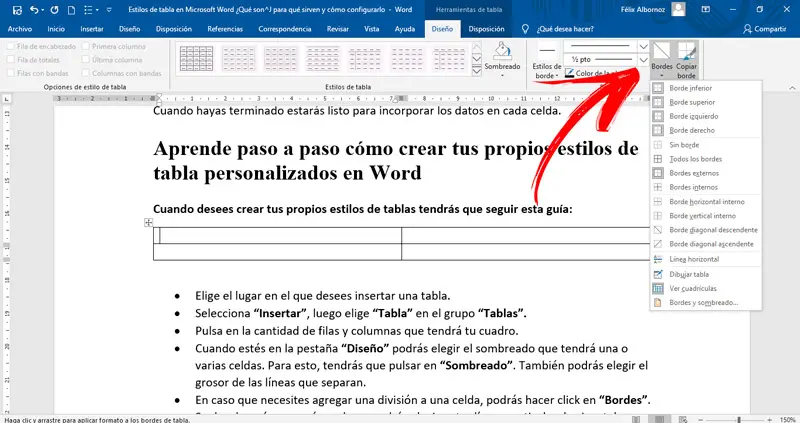Switch to the Insertar tab
This screenshot has width=800, height=423.
[x=92, y=29]
